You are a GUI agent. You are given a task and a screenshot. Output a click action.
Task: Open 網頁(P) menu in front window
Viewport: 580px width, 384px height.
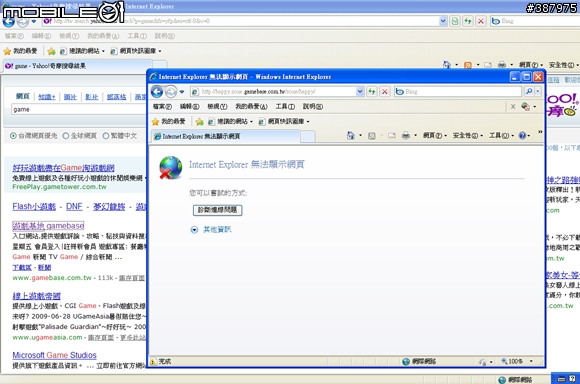coord(435,136)
